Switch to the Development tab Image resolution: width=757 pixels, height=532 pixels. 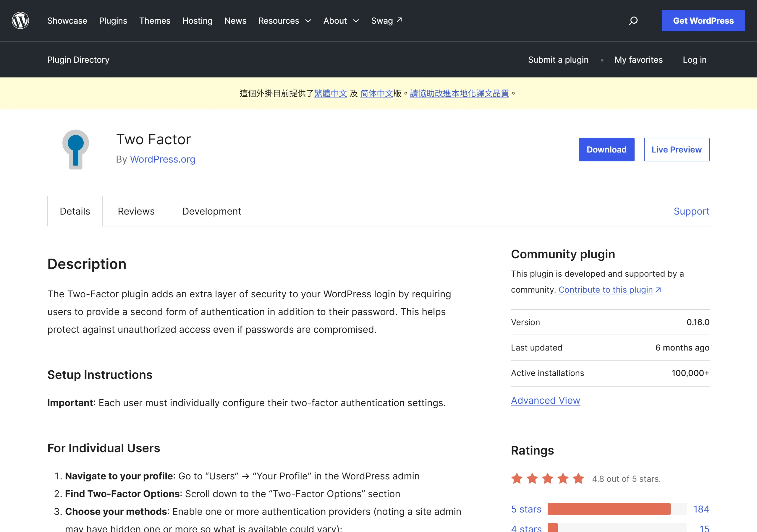coord(212,211)
